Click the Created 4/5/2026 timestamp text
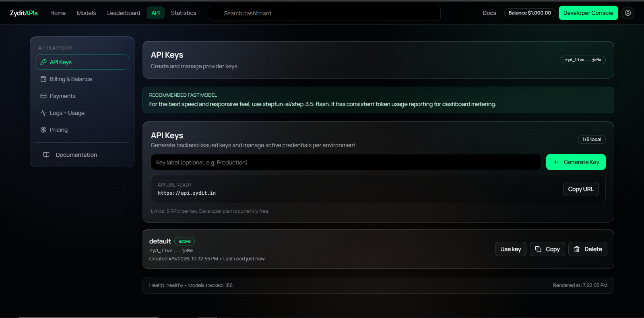The height and width of the screenshot is (318, 644). pos(184,259)
